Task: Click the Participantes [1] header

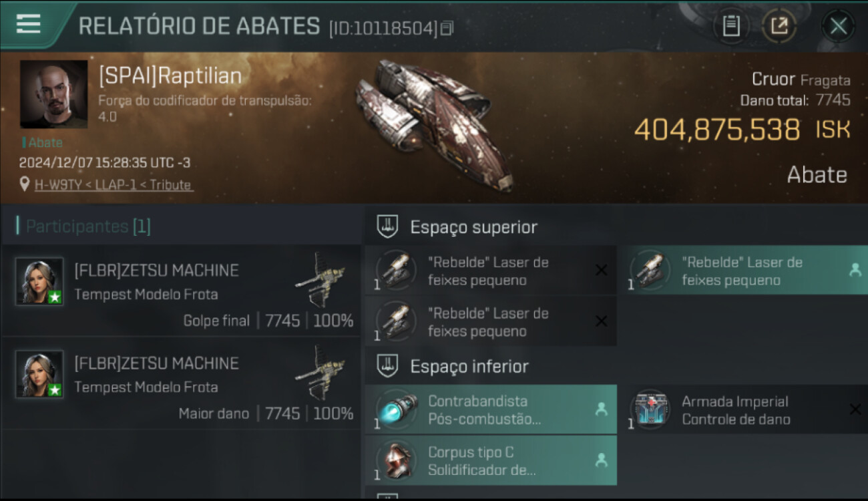Action: 88,226
